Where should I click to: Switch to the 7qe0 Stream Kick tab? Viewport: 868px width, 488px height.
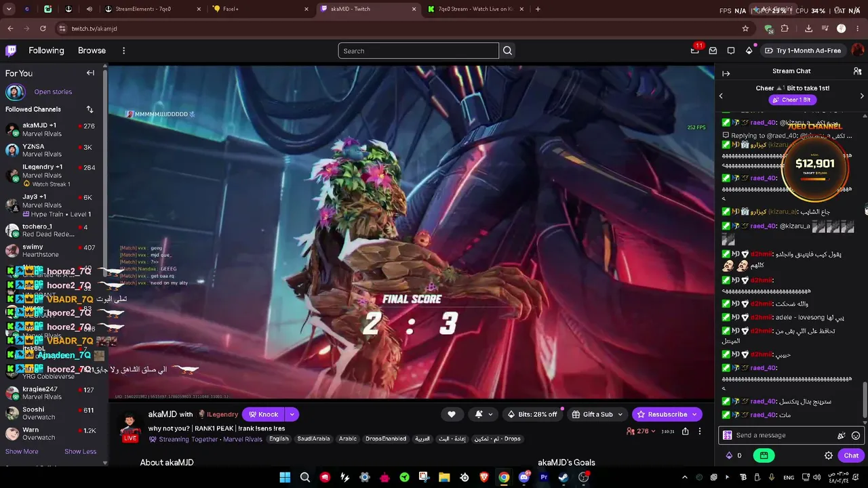click(x=475, y=9)
